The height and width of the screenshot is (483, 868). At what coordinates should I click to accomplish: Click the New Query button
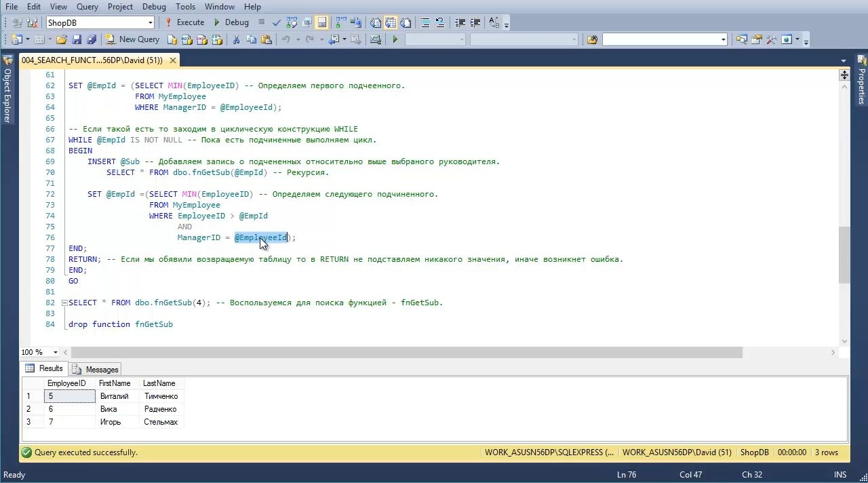coord(132,39)
